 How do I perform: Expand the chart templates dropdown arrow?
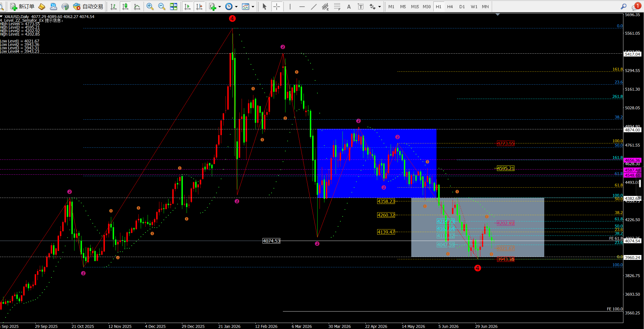coord(253,7)
